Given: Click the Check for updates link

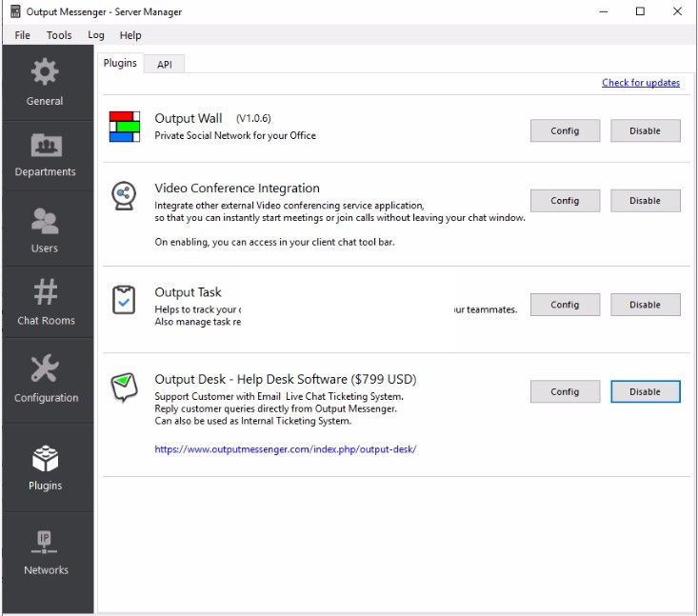Looking at the screenshot, I should [x=641, y=83].
